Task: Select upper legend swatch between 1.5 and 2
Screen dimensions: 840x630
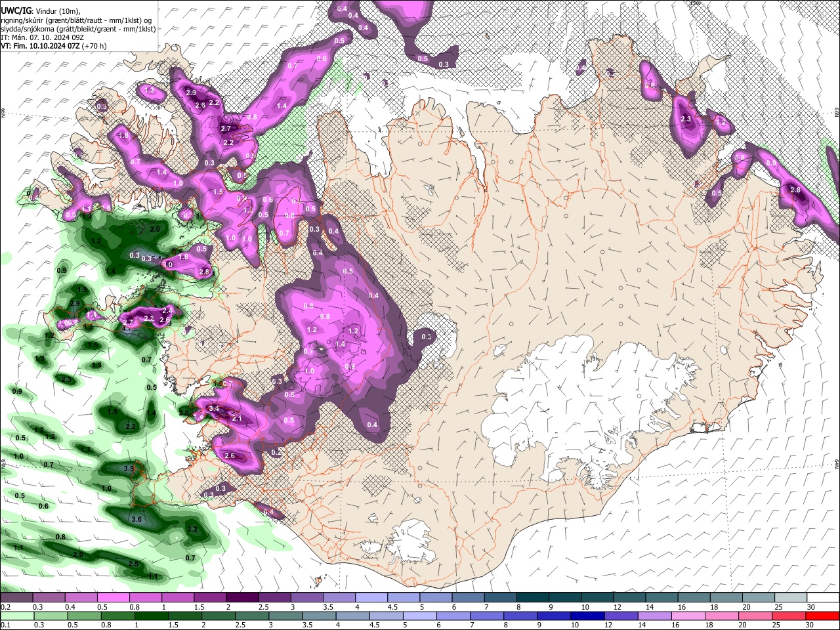Action: click(209, 598)
